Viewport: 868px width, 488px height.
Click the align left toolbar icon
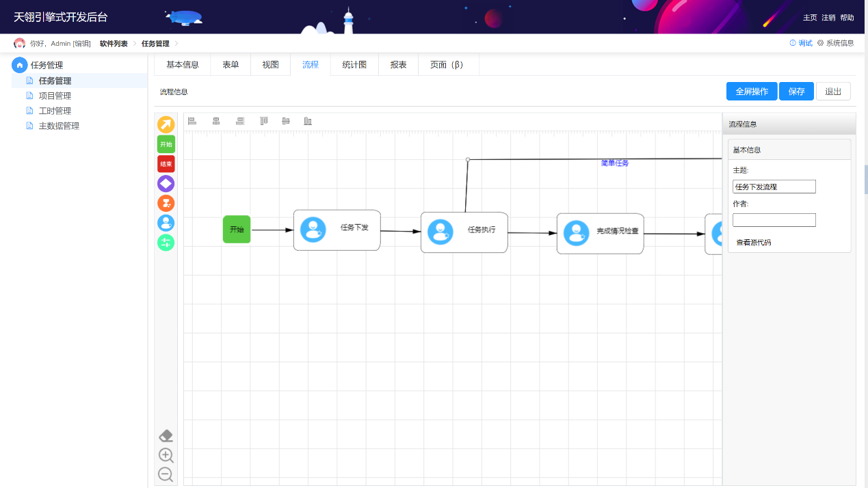[x=192, y=121]
